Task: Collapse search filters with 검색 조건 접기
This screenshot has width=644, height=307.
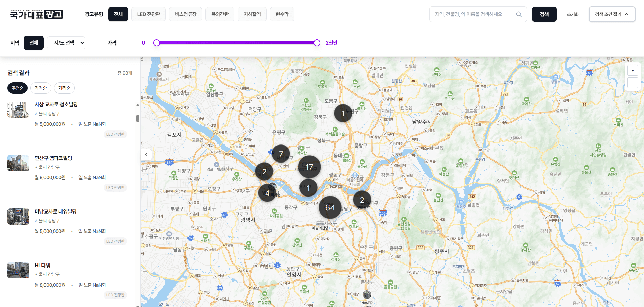Action: [x=612, y=14]
